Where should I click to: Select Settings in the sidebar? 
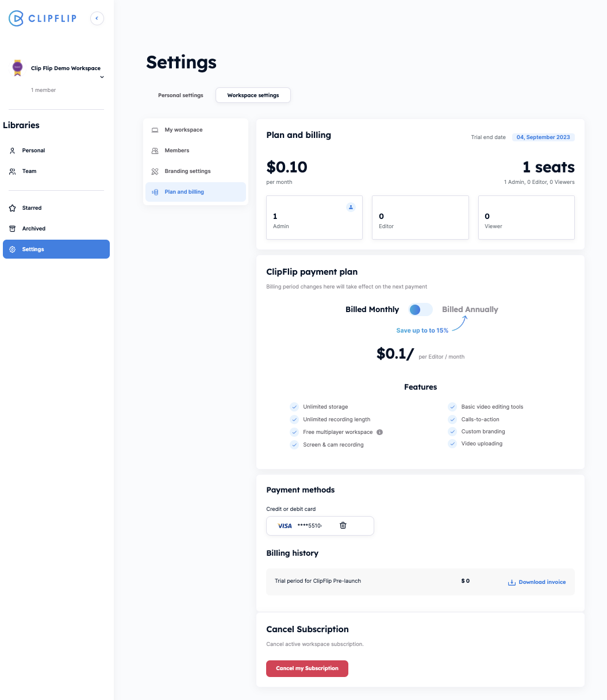tap(56, 249)
